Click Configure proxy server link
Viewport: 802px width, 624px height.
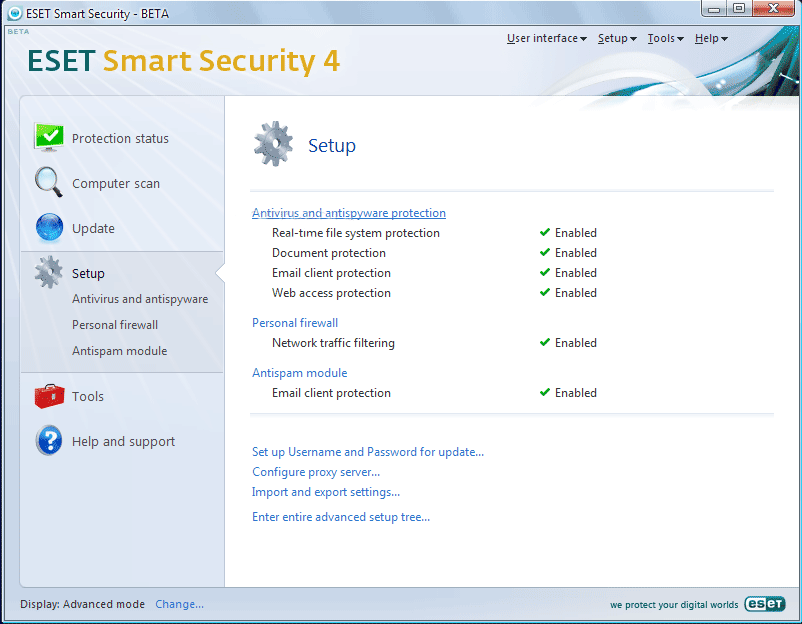tap(316, 472)
